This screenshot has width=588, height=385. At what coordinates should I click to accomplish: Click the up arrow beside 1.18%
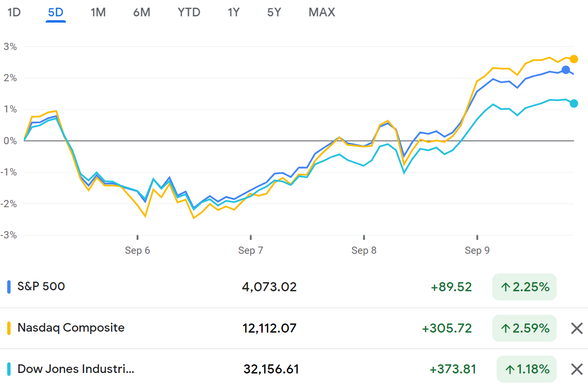click(510, 370)
